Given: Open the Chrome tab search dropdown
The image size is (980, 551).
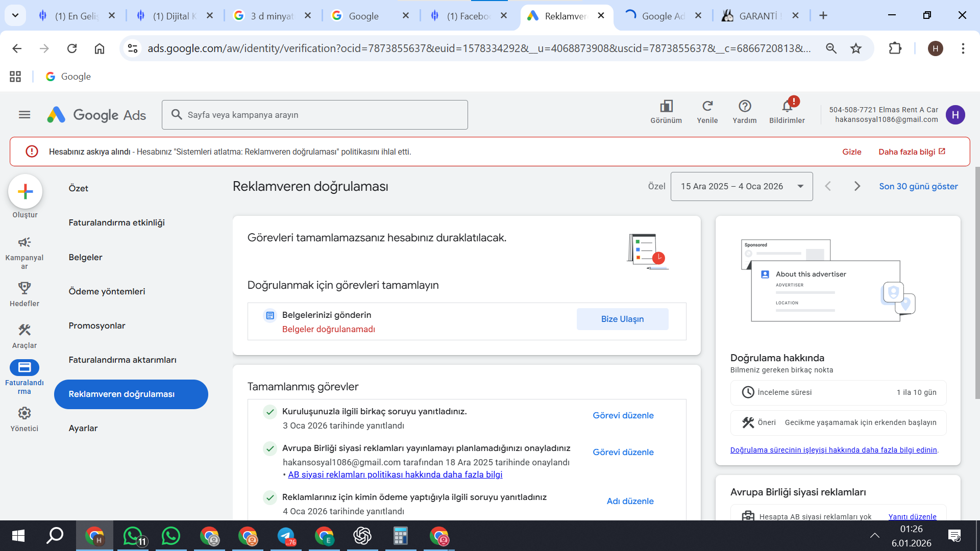Looking at the screenshot, I should (x=15, y=16).
